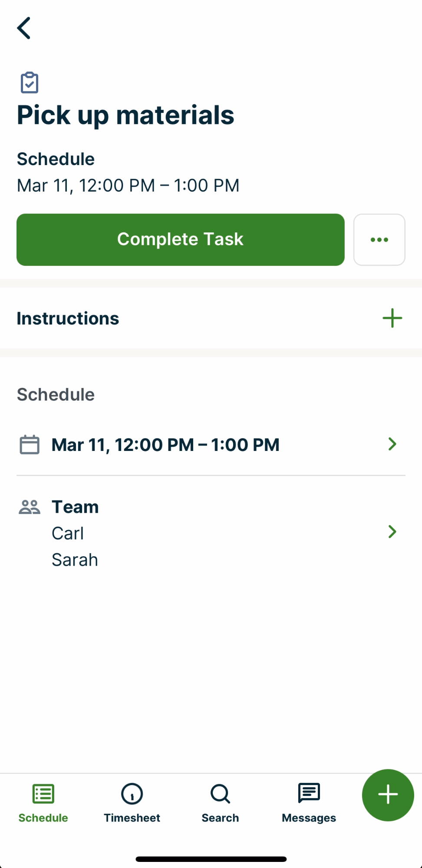This screenshot has height=868, width=422.
Task: Tap the calendar icon beside the date
Action: tap(30, 444)
